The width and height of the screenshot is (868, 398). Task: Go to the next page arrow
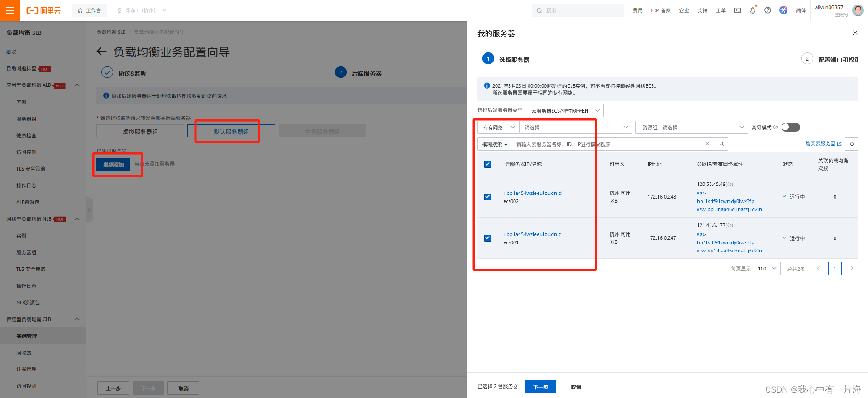click(852, 268)
